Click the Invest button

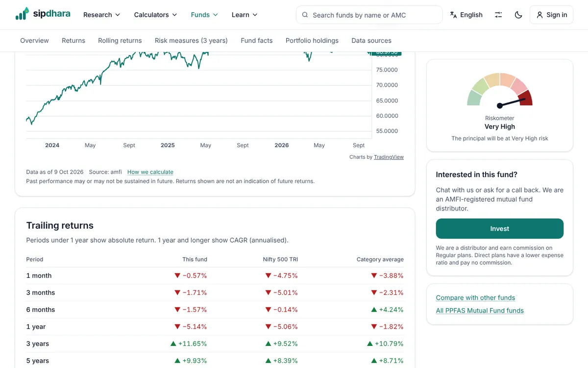(500, 229)
